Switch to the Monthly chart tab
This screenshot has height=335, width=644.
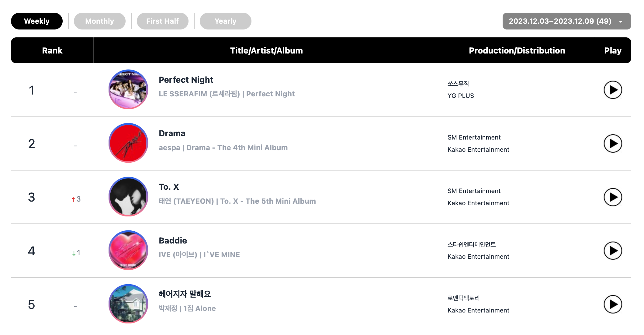(x=99, y=21)
